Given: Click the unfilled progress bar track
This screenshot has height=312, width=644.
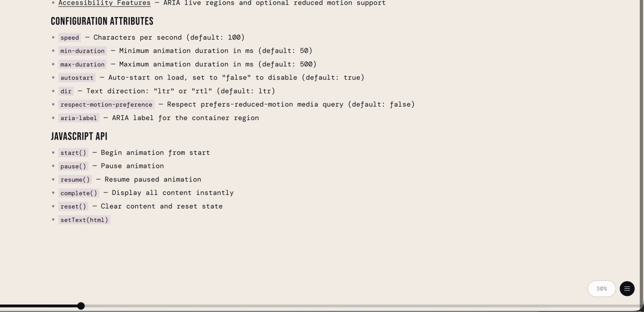Looking at the screenshot, I should [x=352, y=306].
